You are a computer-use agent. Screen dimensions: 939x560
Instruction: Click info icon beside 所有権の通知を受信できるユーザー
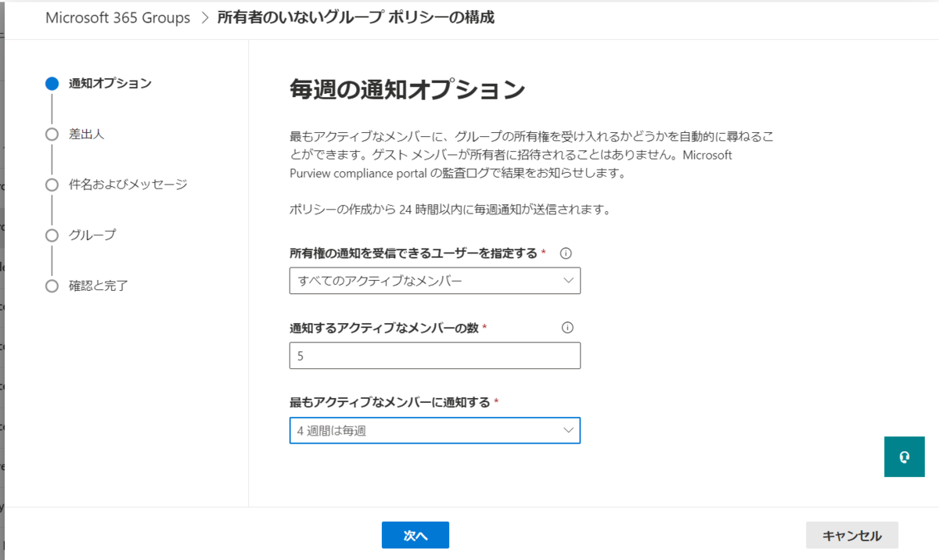[x=567, y=253]
